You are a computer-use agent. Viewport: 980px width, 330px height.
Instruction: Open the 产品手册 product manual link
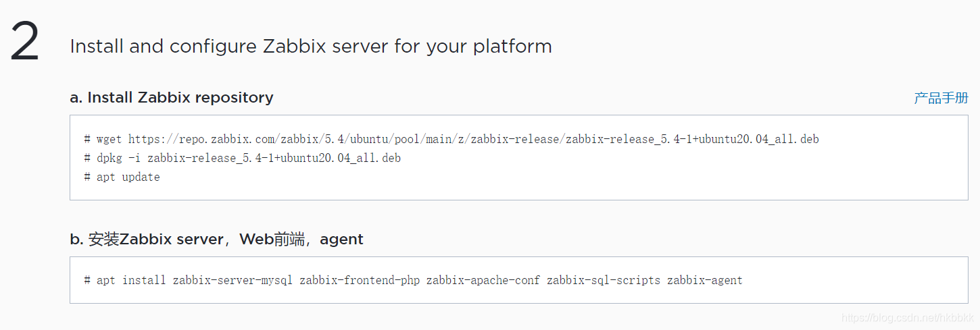pyautogui.click(x=941, y=98)
